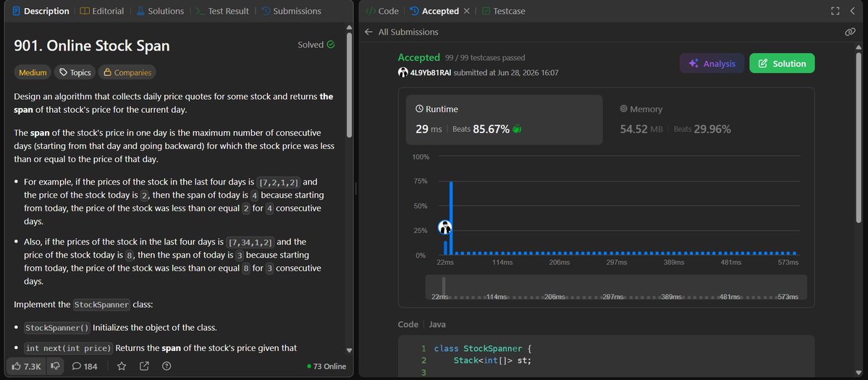The height and width of the screenshot is (380, 868).
Task: Open the help question mark icon
Action: pos(167,366)
